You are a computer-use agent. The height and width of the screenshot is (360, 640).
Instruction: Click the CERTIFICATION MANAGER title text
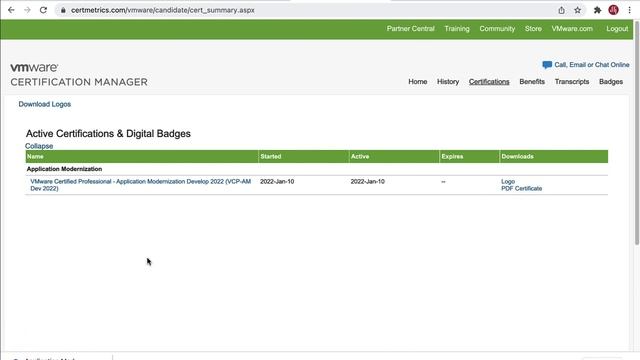point(79,82)
